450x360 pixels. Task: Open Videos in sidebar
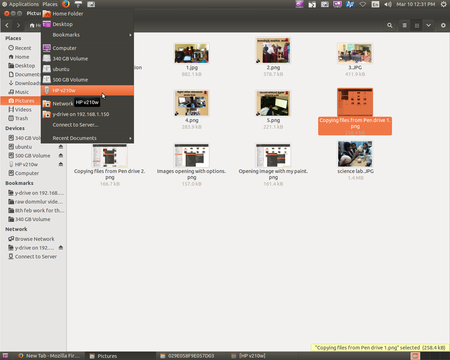point(20,110)
